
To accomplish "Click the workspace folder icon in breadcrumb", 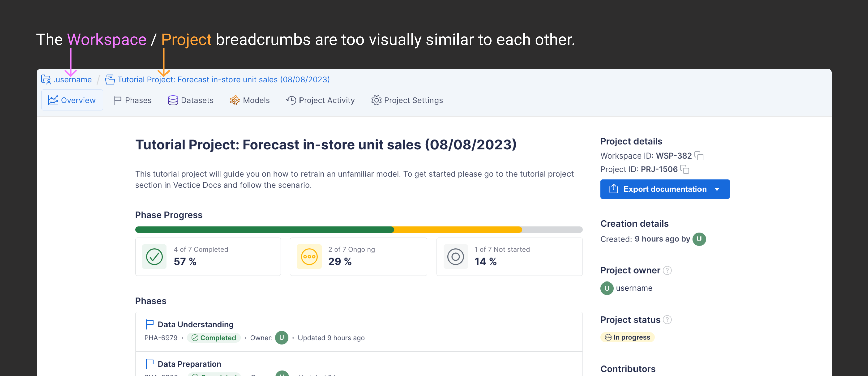I will (x=46, y=79).
